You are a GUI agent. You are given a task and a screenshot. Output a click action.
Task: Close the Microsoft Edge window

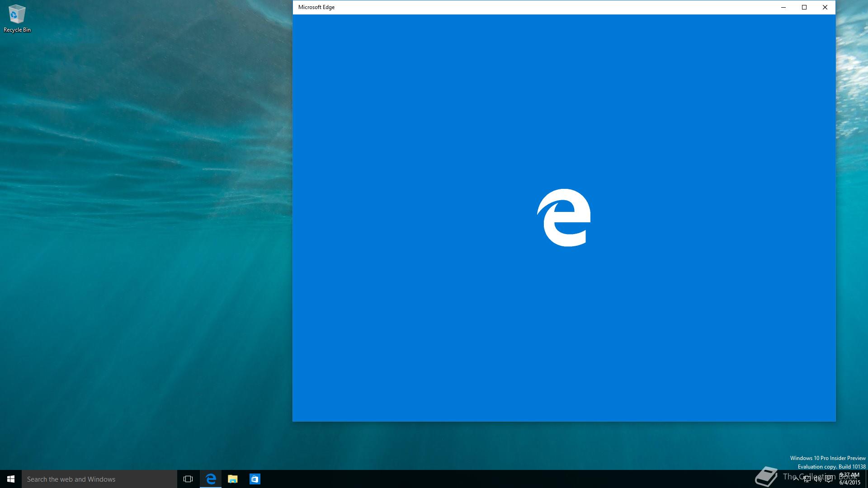tap(825, 7)
